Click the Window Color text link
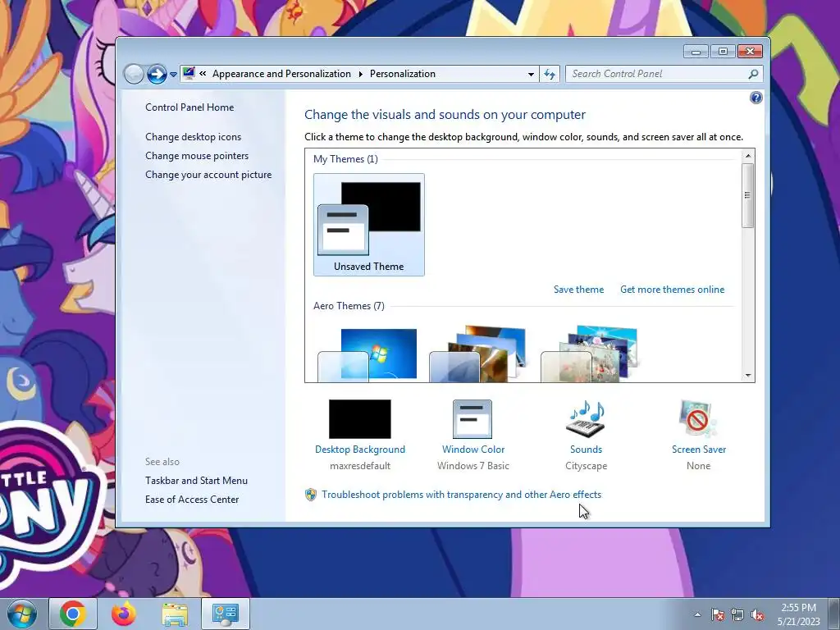This screenshot has width=840, height=630. [473, 450]
